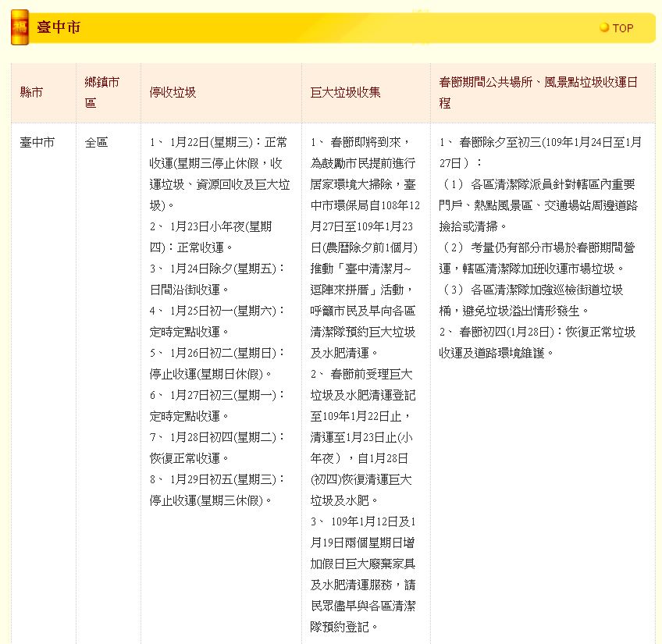The width and height of the screenshot is (662, 644).
Task: Click the 縣市 column header
Action: click(31, 92)
